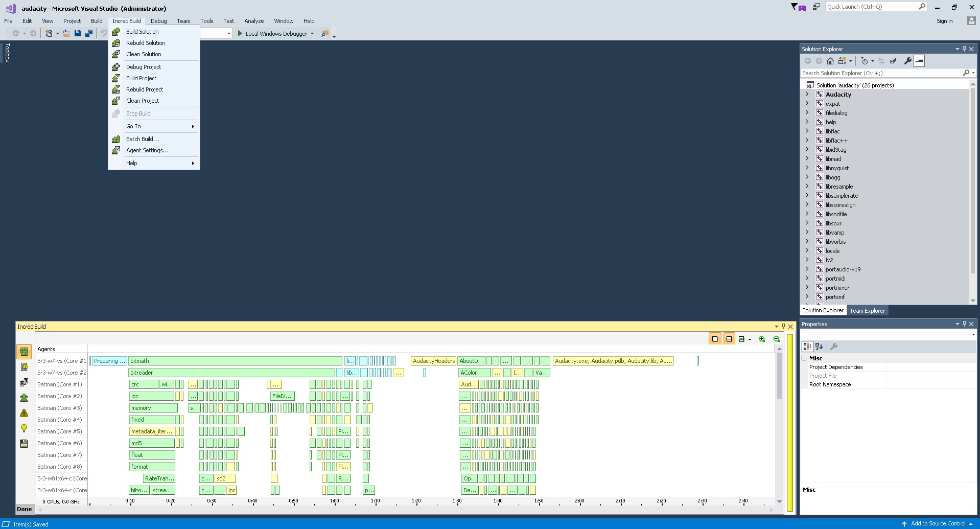Toggle Preview Selected Items in Solution Explorer
The height and width of the screenshot is (529, 980).
(x=919, y=61)
